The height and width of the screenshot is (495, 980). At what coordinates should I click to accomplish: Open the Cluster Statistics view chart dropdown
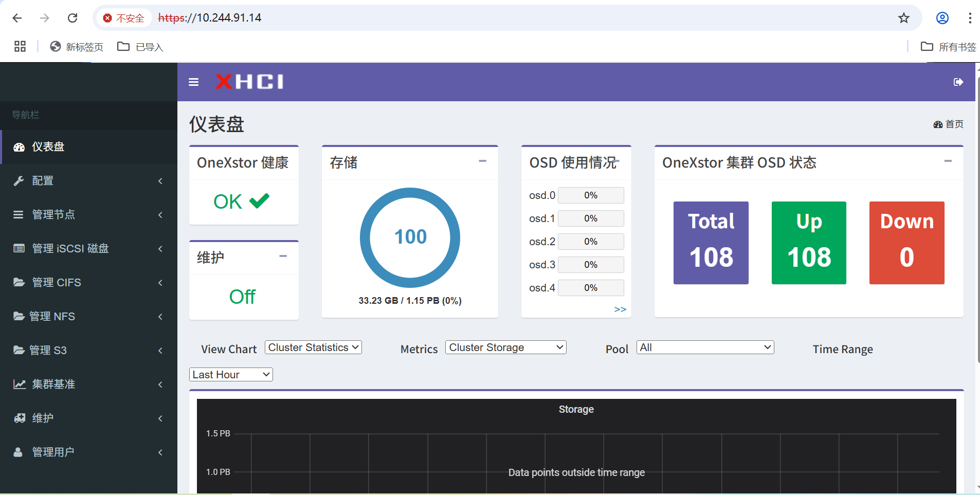tap(313, 347)
